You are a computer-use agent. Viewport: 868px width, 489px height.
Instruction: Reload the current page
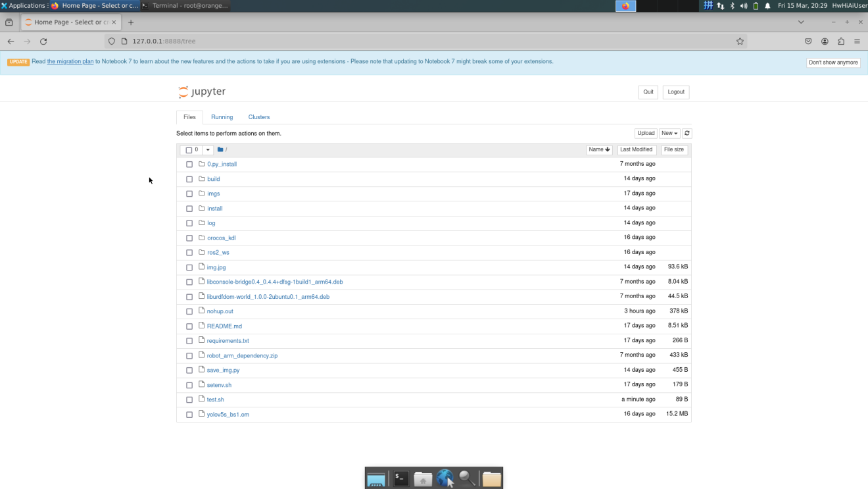43,41
